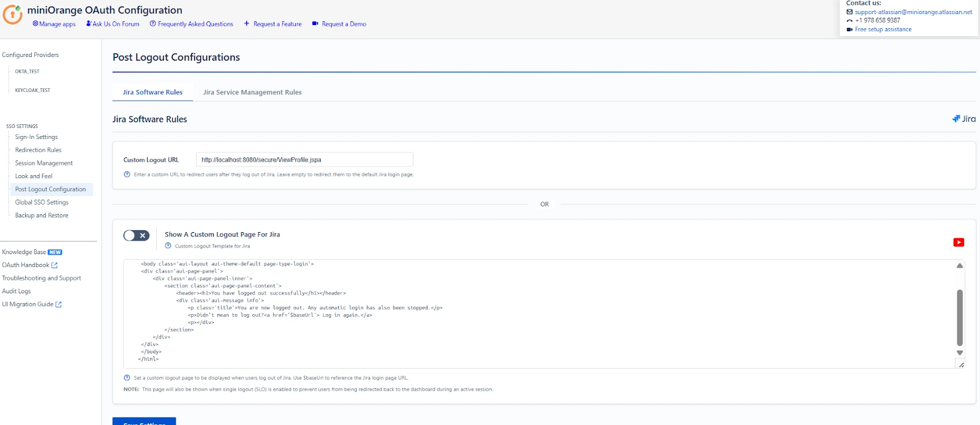Open Ask Us On Forum link

(116, 24)
